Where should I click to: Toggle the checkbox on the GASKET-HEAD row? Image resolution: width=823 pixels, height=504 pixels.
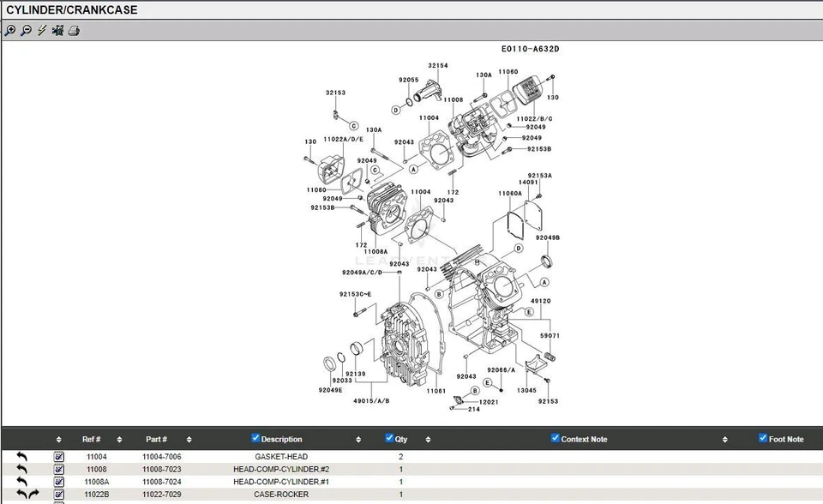(57, 457)
